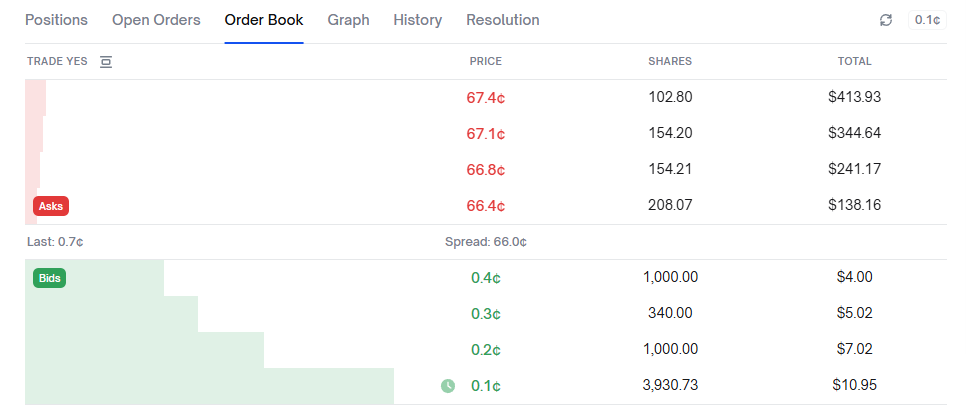This screenshot has width=966, height=414.
Task: Click the red Asks badge
Action: [x=51, y=206]
